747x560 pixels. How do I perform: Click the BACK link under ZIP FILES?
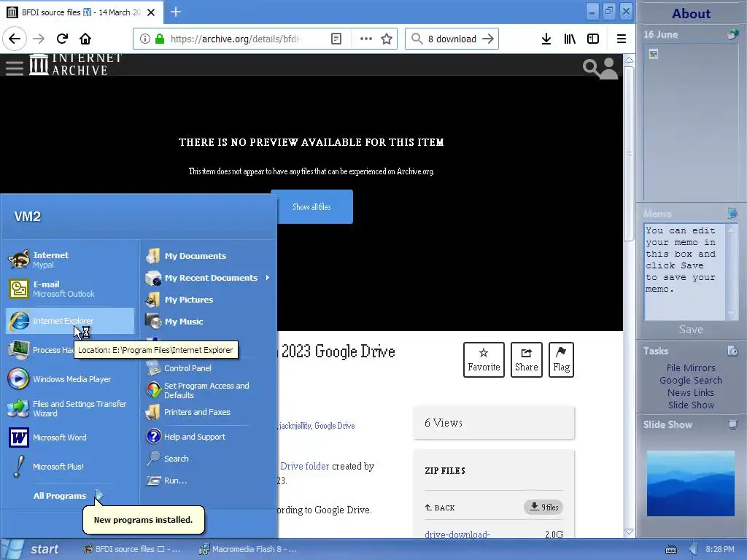click(440, 507)
